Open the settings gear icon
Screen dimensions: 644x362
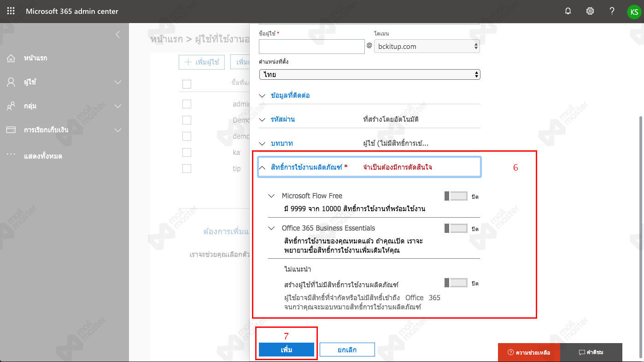point(590,12)
